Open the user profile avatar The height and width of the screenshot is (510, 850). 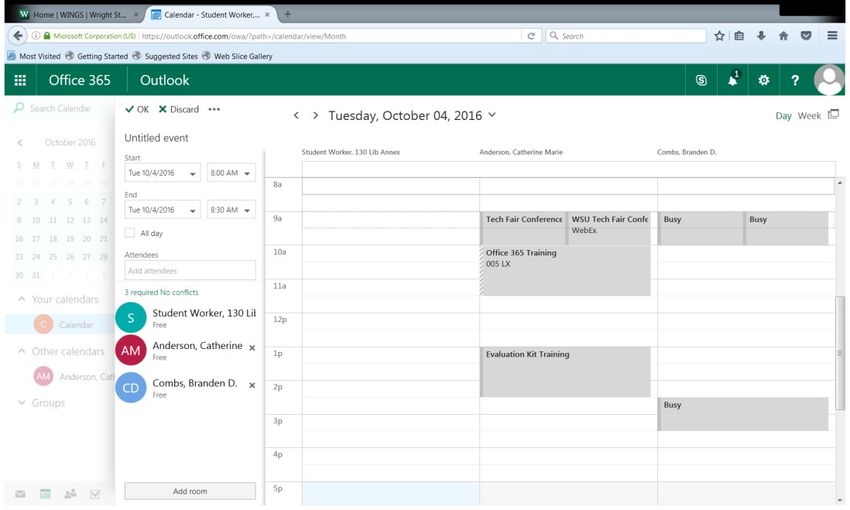click(829, 80)
